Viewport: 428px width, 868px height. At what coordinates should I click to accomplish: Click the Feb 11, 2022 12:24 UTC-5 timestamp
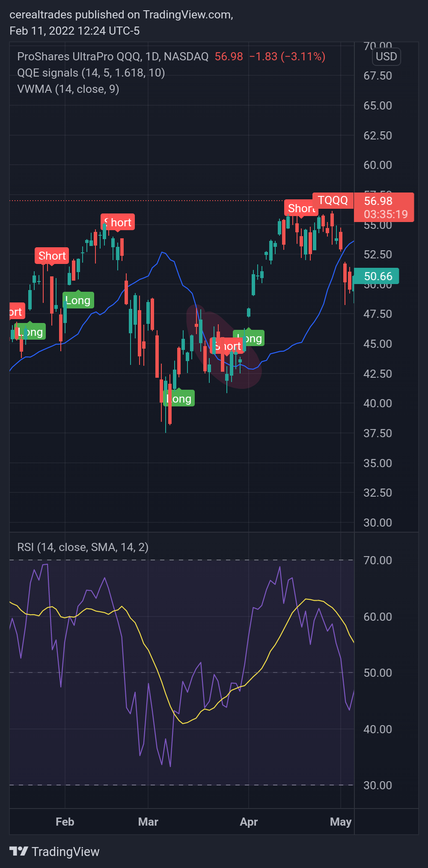click(x=74, y=31)
